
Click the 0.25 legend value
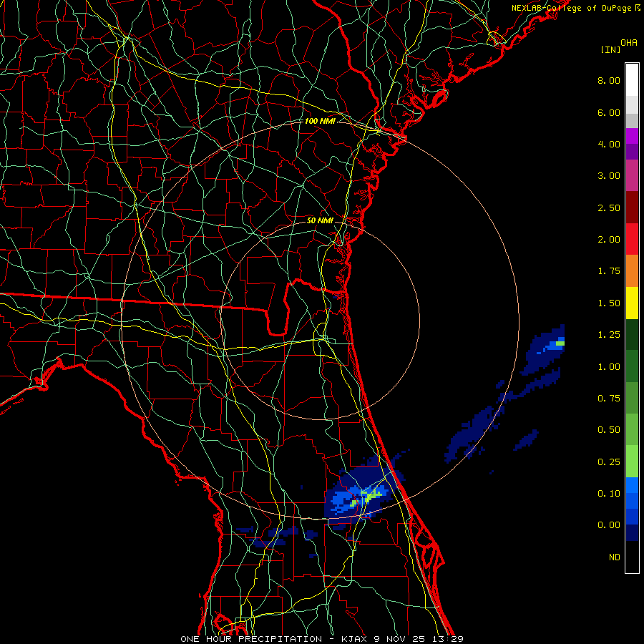click(x=609, y=462)
